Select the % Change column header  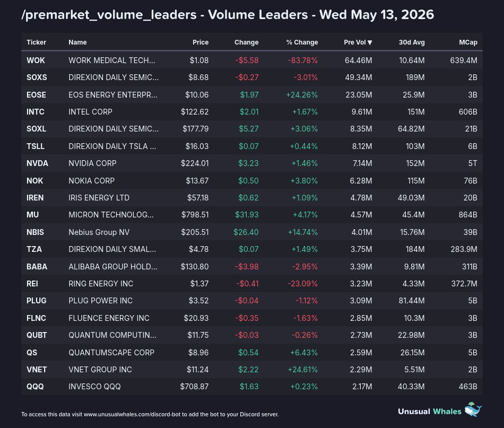[302, 42]
